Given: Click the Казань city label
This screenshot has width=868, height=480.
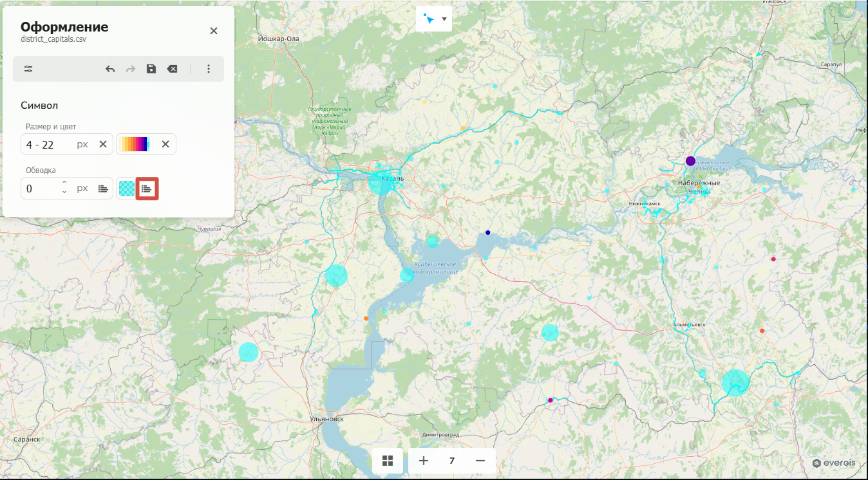Looking at the screenshot, I should click(392, 178).
